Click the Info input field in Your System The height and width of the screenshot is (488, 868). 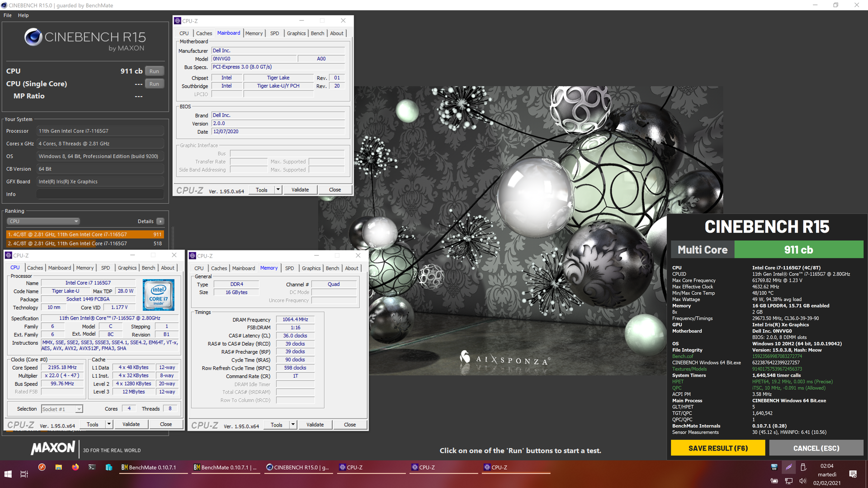(x=100, y=194)
